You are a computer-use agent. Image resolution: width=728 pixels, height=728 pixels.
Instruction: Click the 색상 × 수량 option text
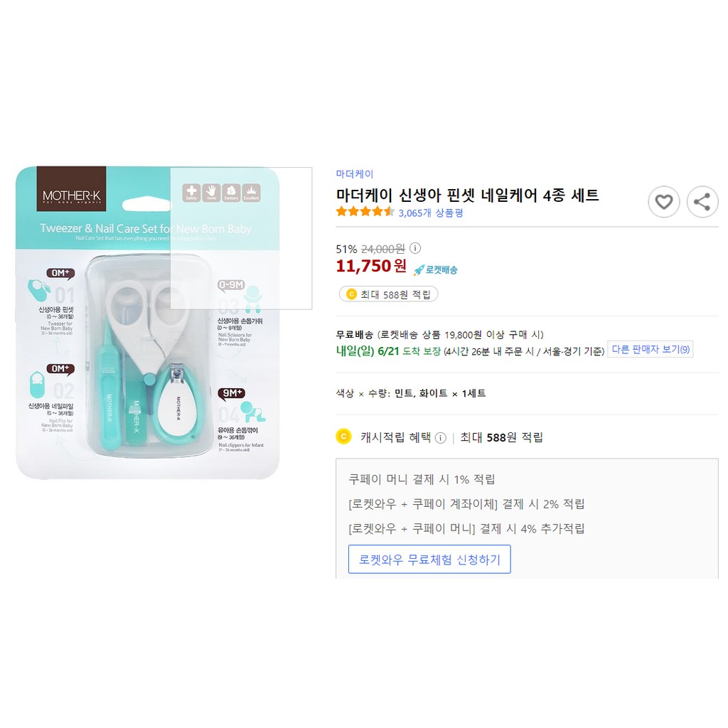(x=411, y=393)
